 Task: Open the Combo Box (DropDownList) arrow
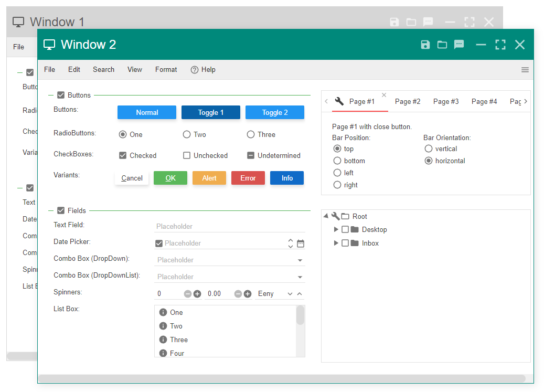300,277
